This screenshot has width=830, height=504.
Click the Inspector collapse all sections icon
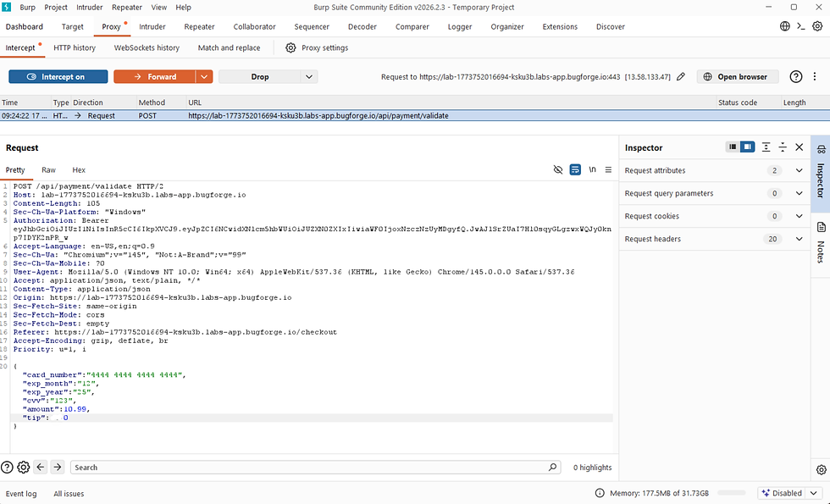pyautogui.click(x=783, y=147)
